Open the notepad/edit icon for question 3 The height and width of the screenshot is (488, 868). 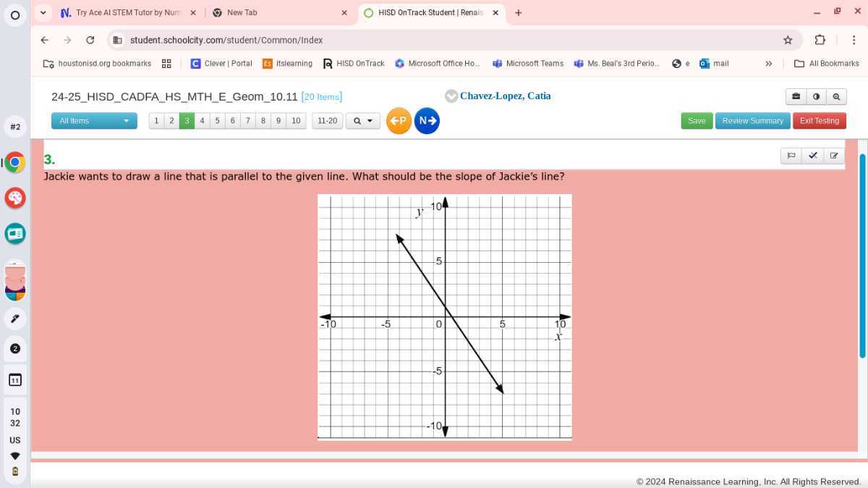click(834, 155)
